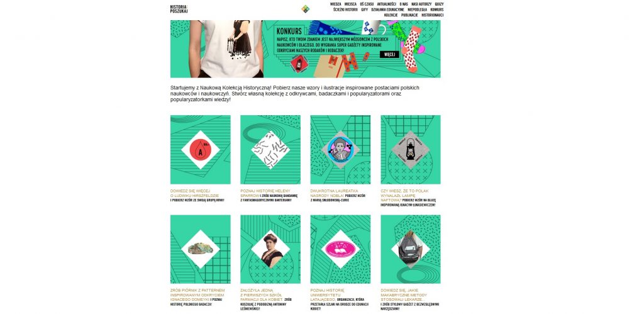Click the colorful diamond icon in header
Image resolution: width=644 pixels, height=314 pixels.
(x=305, y=9)
